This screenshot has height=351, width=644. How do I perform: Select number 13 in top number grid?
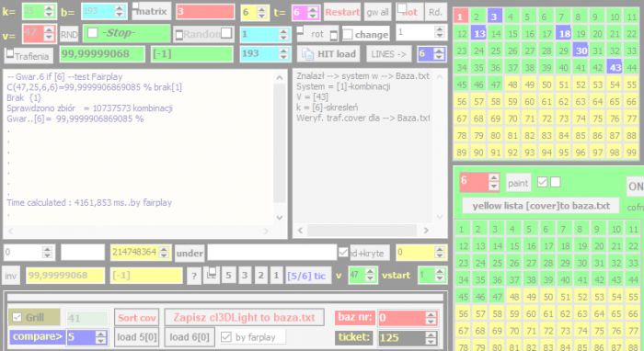479,34
